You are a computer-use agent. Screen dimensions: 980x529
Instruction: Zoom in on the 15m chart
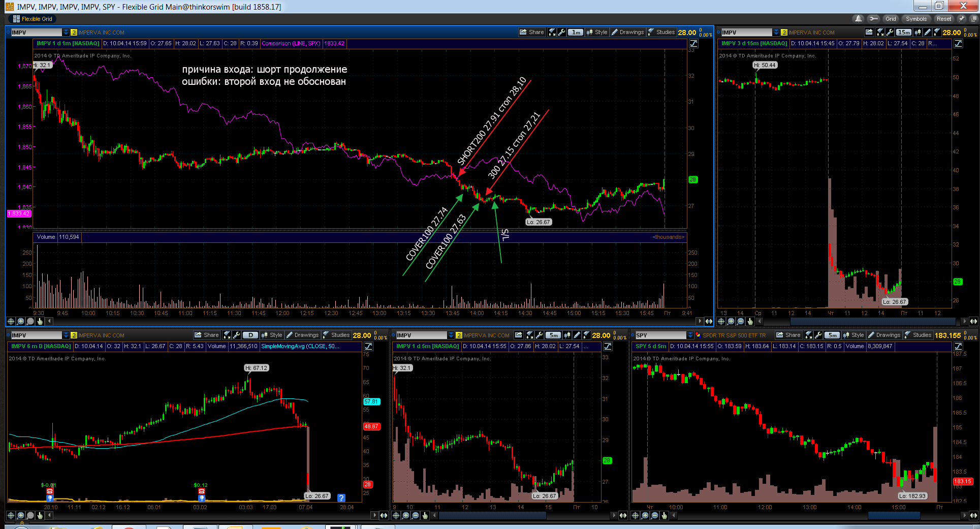731,321
